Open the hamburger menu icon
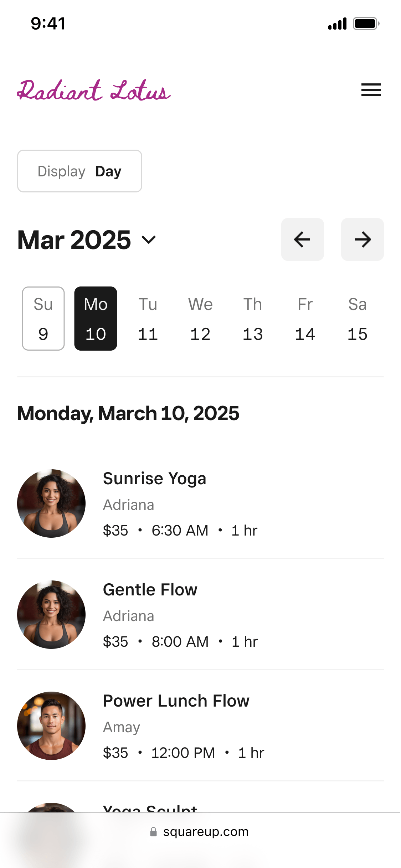 (371, 90)
